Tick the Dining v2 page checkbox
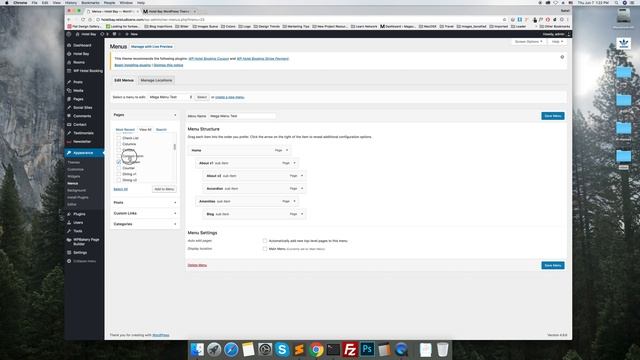 tap(119, 180)
